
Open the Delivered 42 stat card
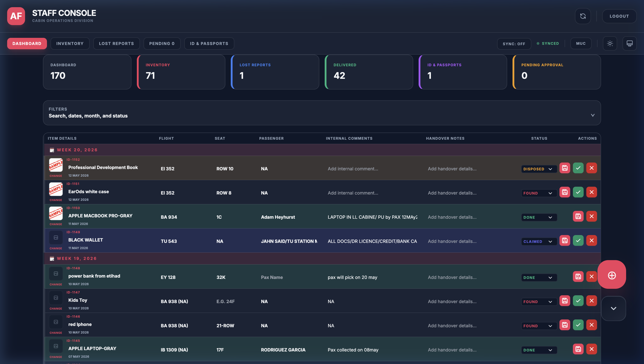pyautogui.click(x=369, y=72)
